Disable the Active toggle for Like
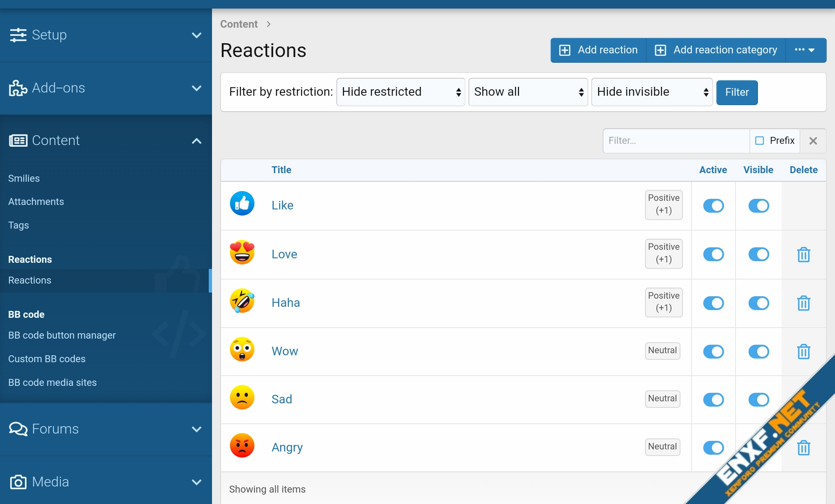Screen dimensions: 835x504 [x=713, y=206]
